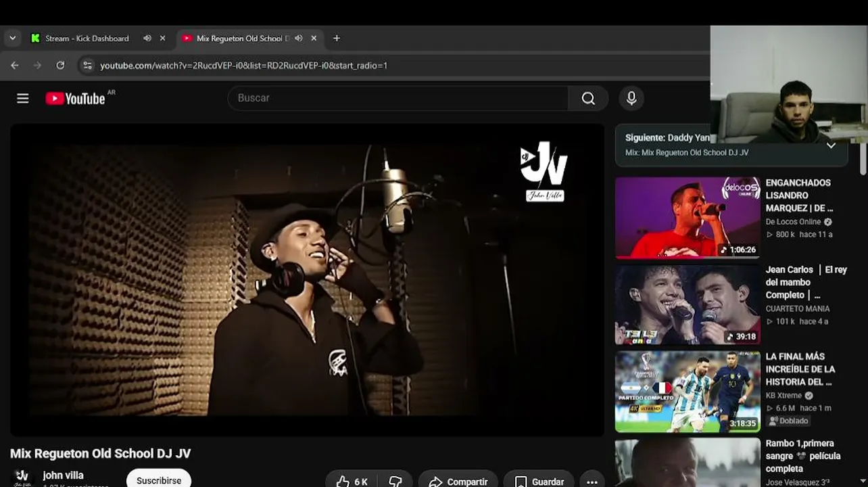The height and width of the screenshot is (487, 868).
Task: Visit De Locos Online channel
Action: tap(793, 222)
